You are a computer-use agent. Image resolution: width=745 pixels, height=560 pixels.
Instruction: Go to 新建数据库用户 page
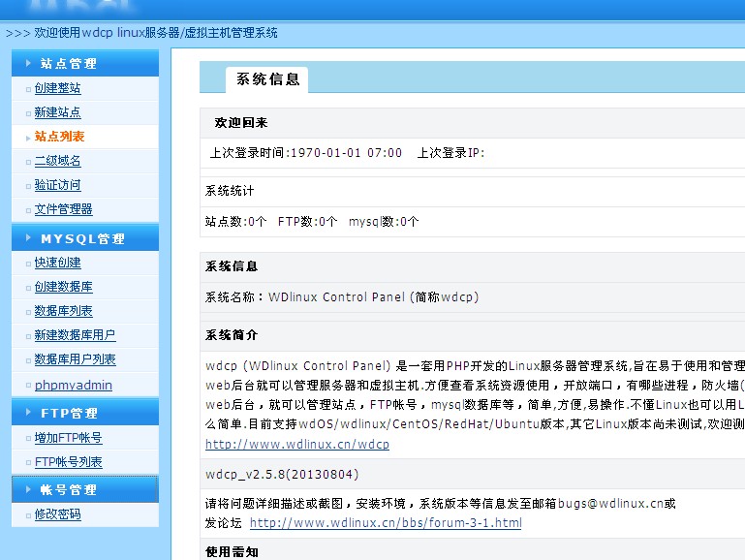click(75, 335)
